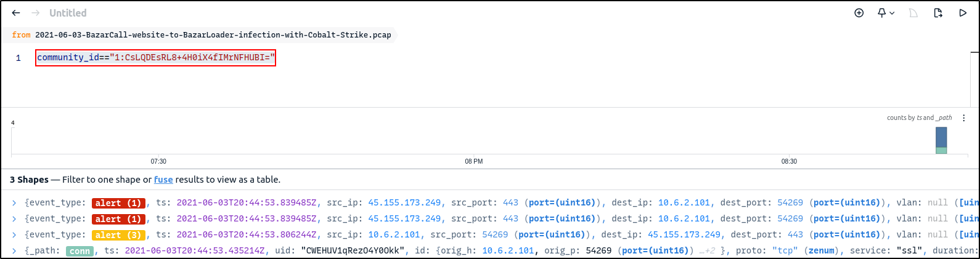The height and width of the screenshot is (259, 980).
Task: Expand the first alert (1) record
Action: (14, 203)
